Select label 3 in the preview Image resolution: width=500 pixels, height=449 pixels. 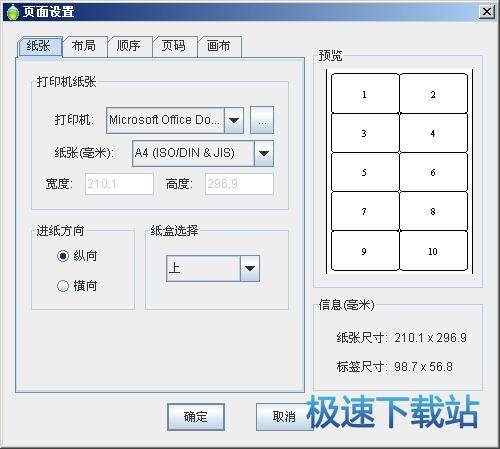[365, 133]
